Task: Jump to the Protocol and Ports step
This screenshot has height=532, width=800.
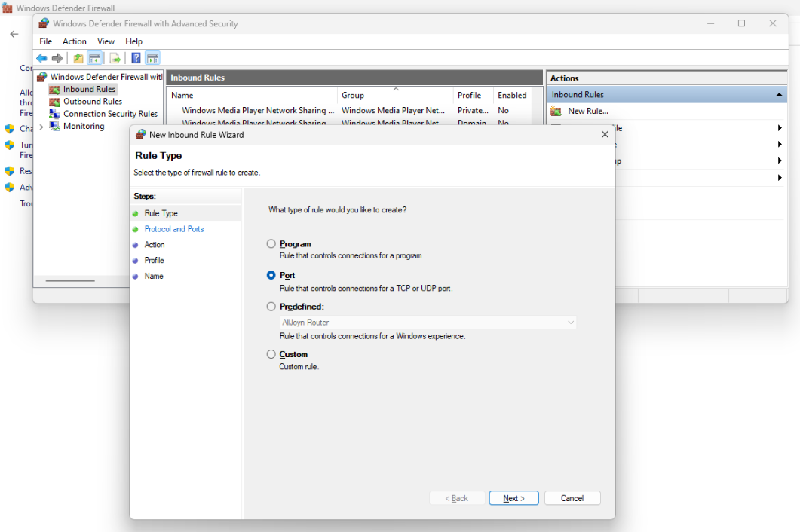Action: (x=174, y=229)
